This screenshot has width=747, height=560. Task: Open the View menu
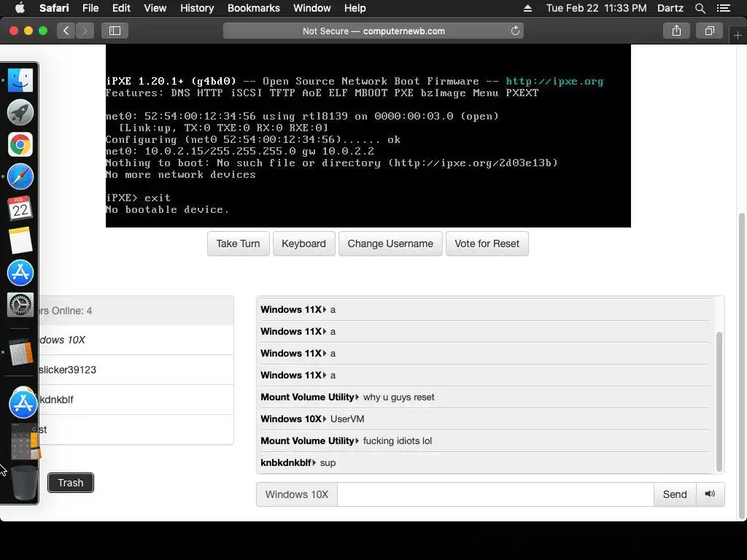155,8
